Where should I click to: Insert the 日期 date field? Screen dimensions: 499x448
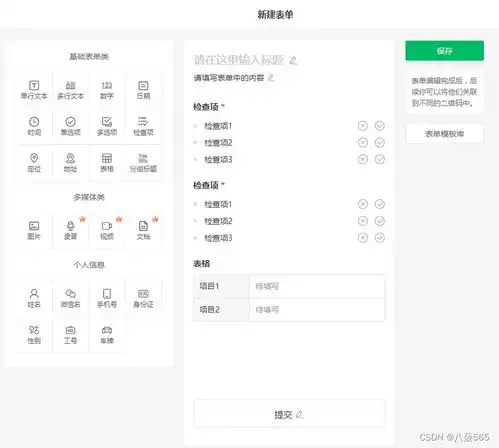[x=143, y=90]
